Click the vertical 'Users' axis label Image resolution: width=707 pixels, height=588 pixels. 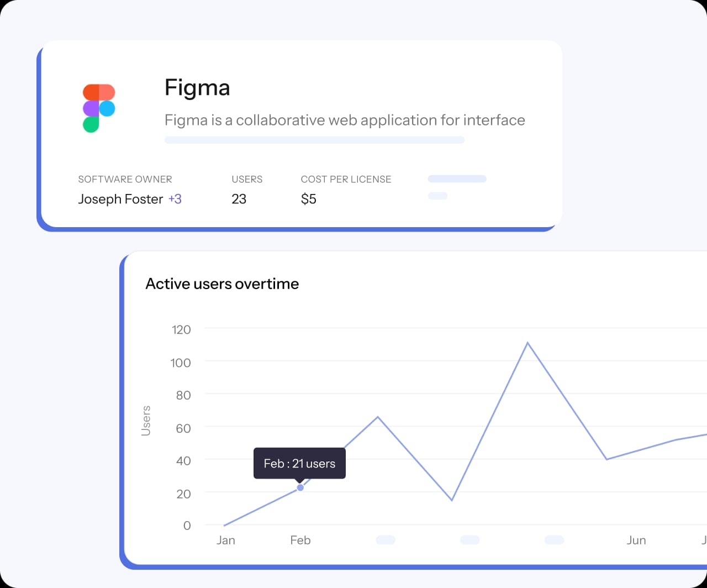point(146,421)
